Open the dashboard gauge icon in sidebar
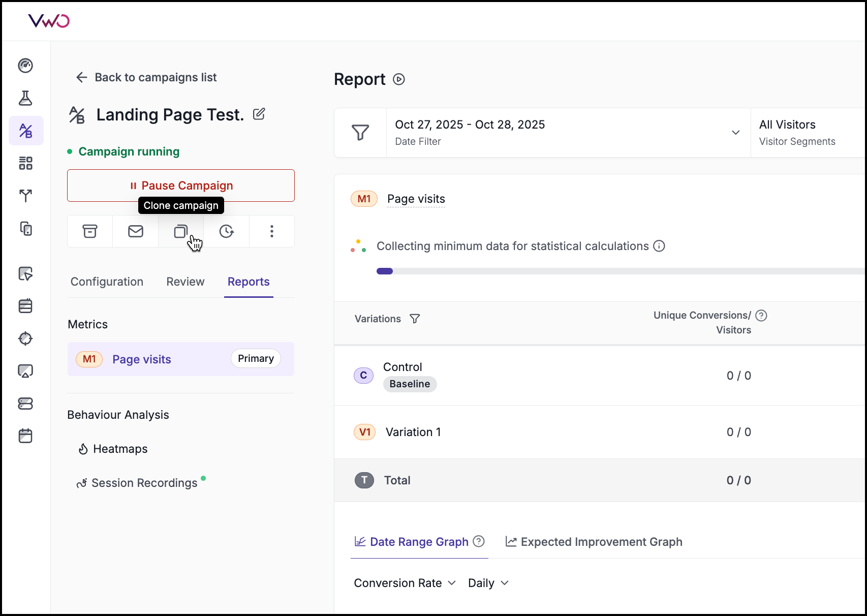The height and width of the screenshot is (616, 867). point(25,66)
